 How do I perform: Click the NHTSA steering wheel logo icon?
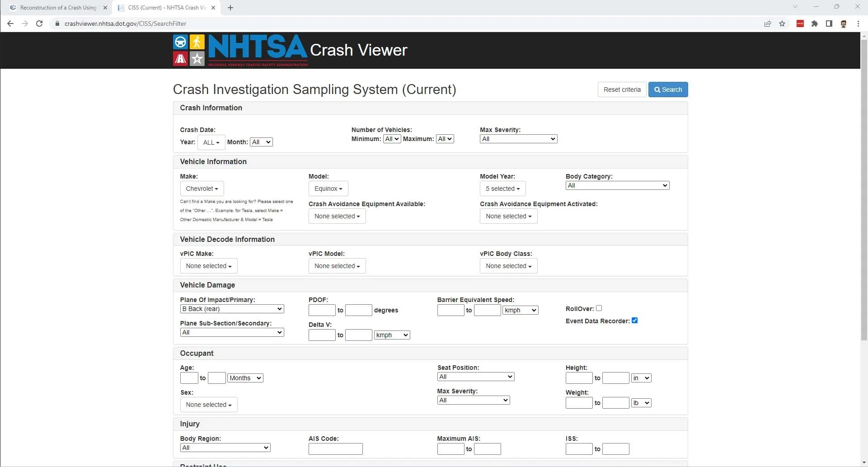181,41
